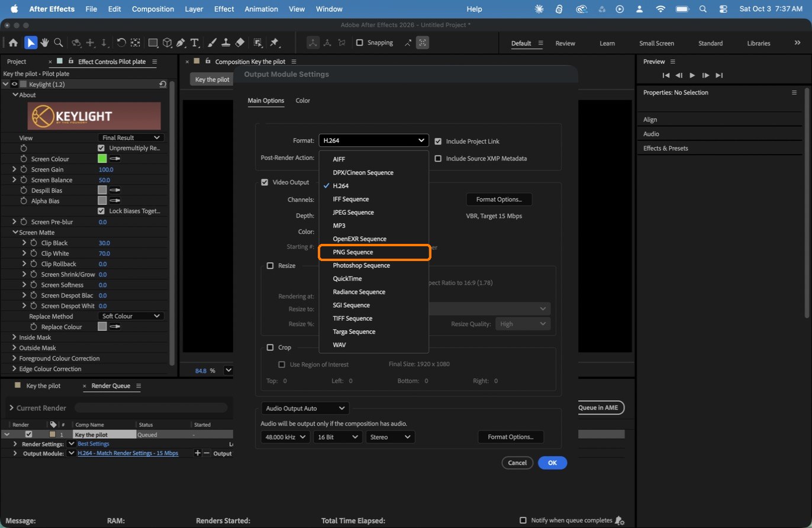Toggle the Video Output checkbox
The width and height of the screenshot is (812, 528).
coord(265,182)
